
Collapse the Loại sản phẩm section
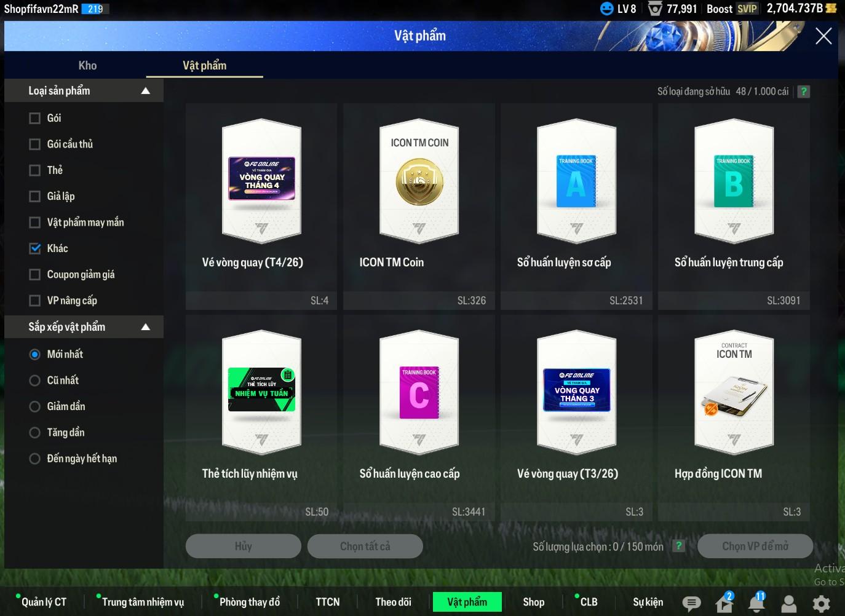click(x=146, y=91)
